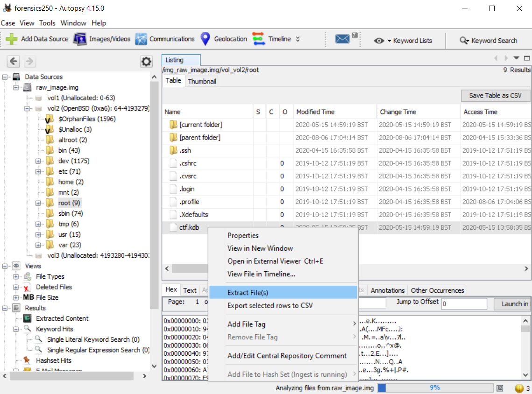
Task: Select the sbin (74) folder
Action: pyautogui.click(x=70, y=214)
